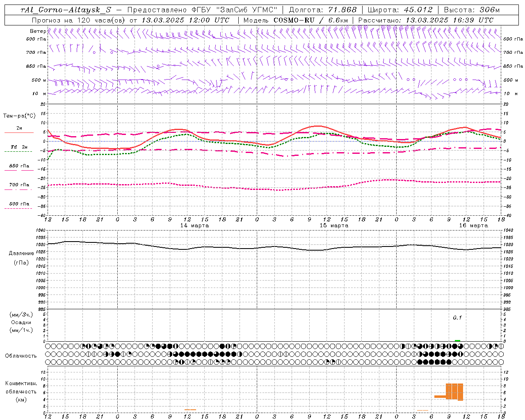525x420 pixels.
Task: Click the (гПа) unit under Давление
Action: [x=21, y=262]
